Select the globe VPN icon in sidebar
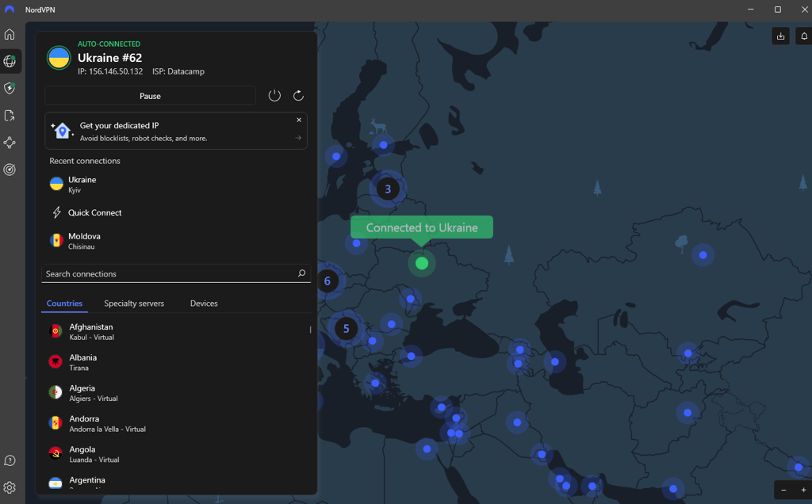The width and height of the screenshot is (812, 504). point(10,61)
